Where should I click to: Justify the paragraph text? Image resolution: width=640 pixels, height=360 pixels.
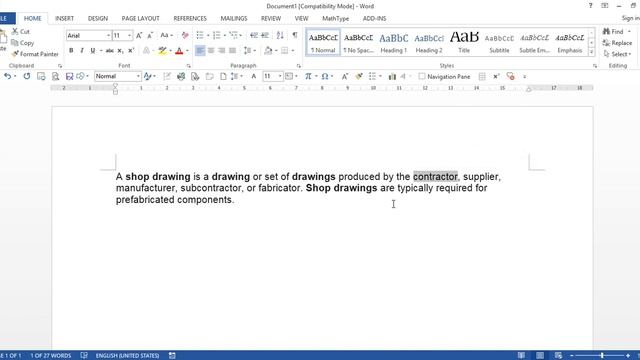[232, 51]
